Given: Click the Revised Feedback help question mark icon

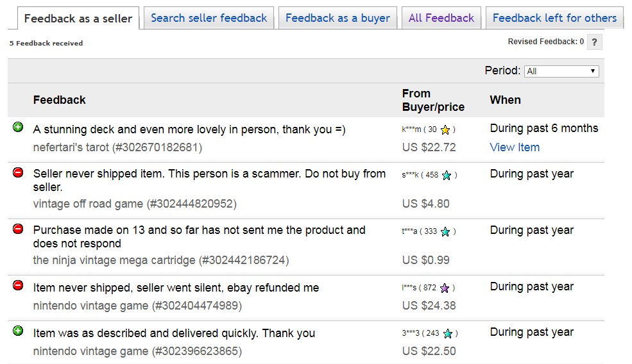Looking at the screenshot, I should tap(595, 42).
